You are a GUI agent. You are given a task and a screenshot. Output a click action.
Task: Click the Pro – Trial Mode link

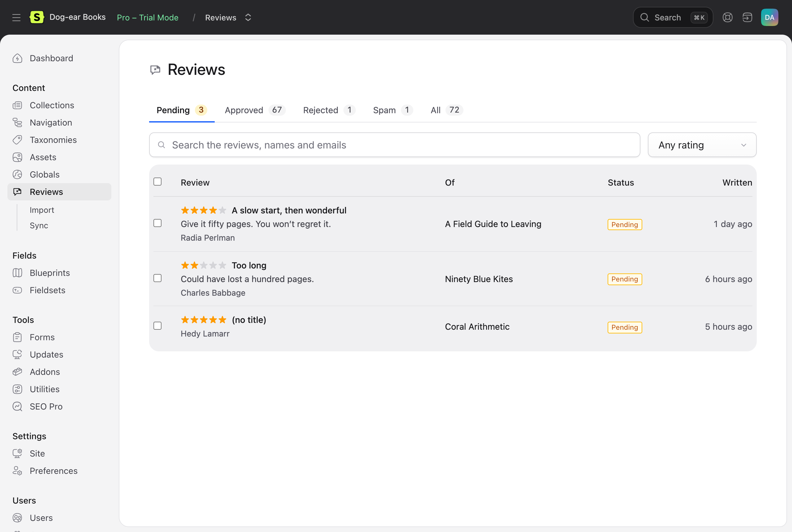(x=148, y=17)
